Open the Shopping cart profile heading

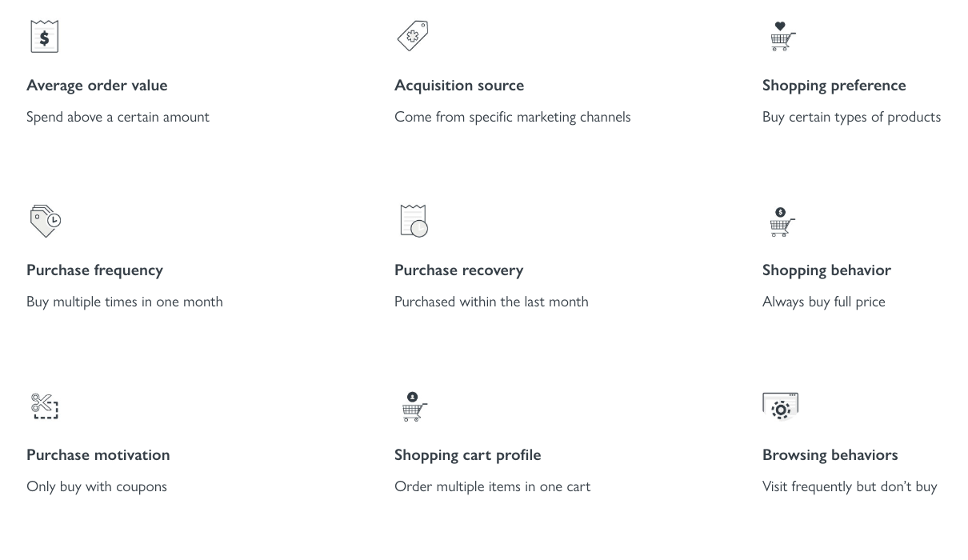467,455
